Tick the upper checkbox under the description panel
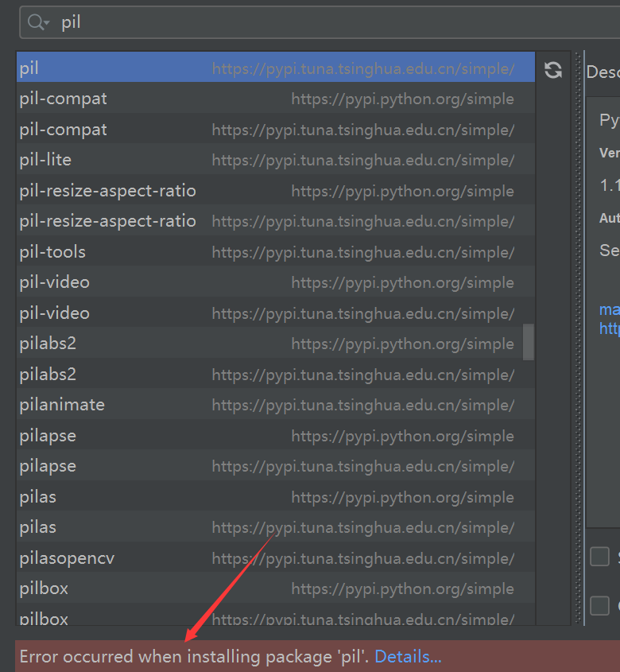Viewport: 620px width, 672px height. pos(599,557)
